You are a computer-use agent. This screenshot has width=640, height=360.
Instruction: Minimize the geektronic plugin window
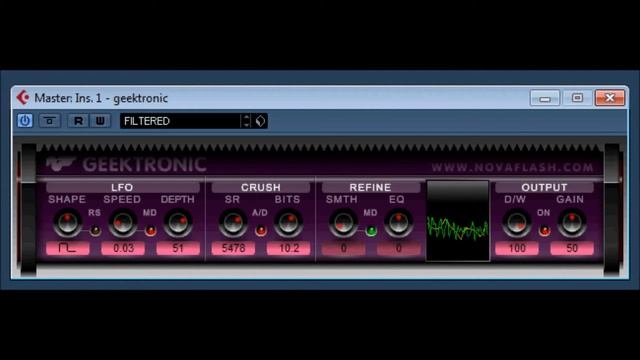coord(545,98)
